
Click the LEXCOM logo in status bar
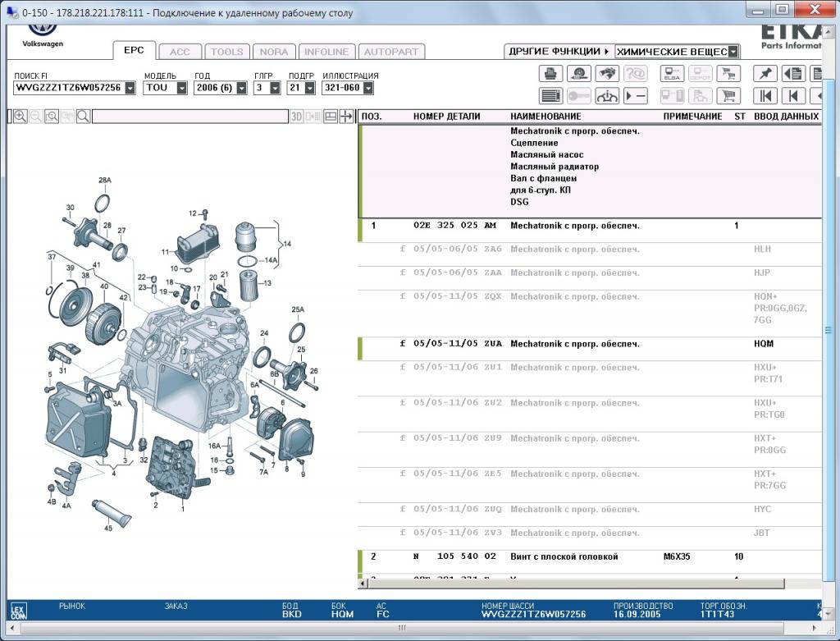point(18,611)
